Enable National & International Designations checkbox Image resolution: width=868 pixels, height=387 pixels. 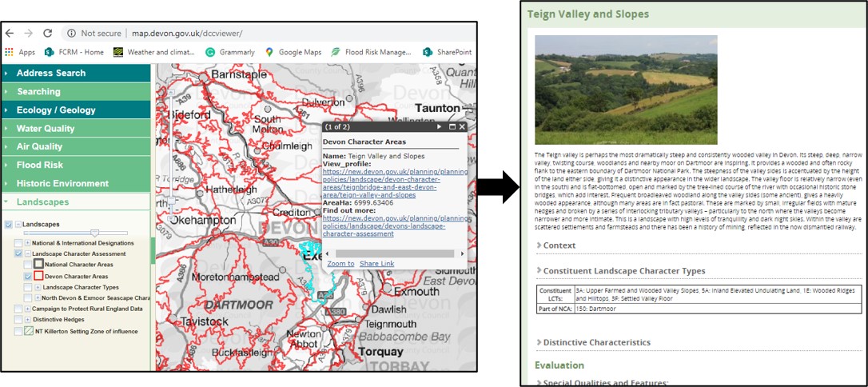(x=18, y=243)
